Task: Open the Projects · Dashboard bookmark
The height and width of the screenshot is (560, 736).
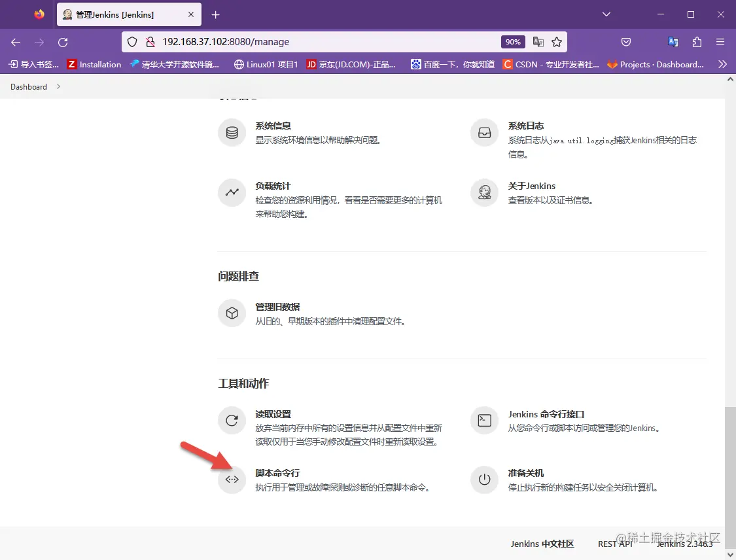Action: click(x=656, y=64)
